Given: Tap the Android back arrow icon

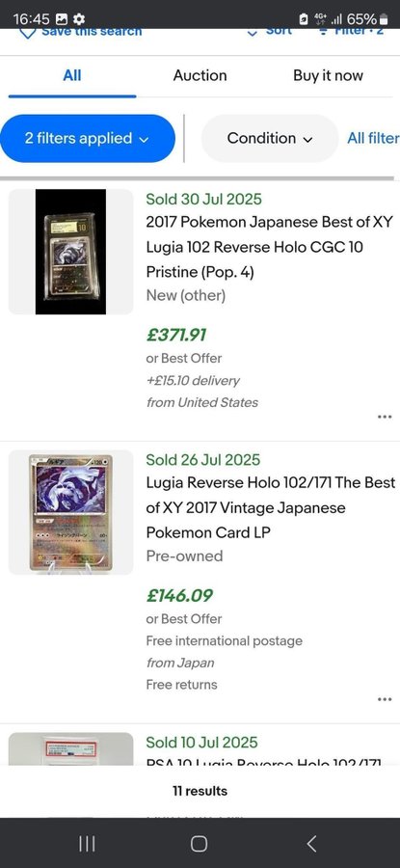Looking at the screenshot, I should pos(312,844).
